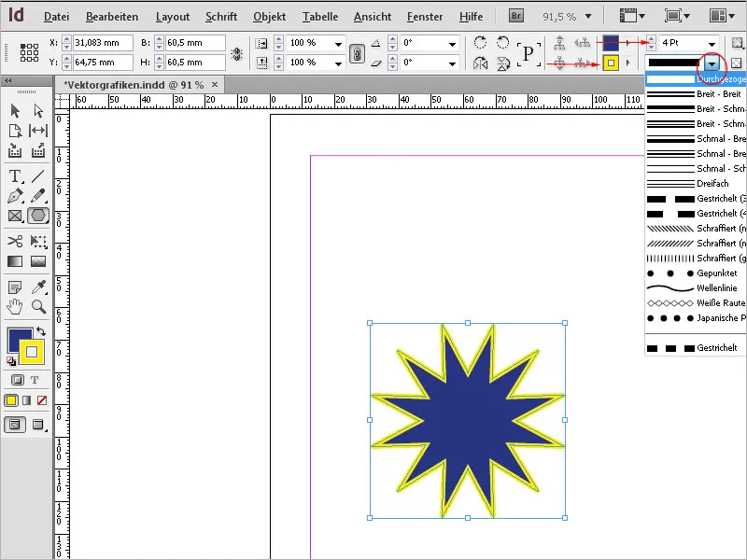Screen dimensions: 747x560
Task: Open the Objekt menu
Action: [x=269, y=17]
